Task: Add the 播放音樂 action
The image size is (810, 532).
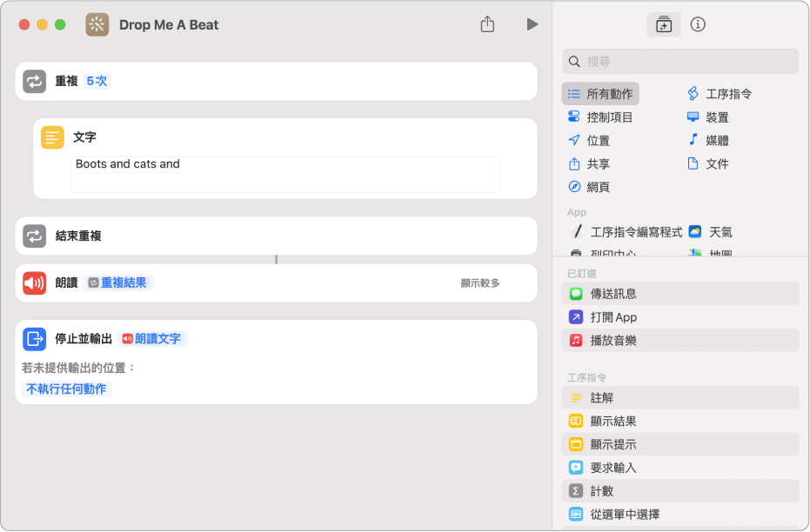Action: [x=680, y=340]
